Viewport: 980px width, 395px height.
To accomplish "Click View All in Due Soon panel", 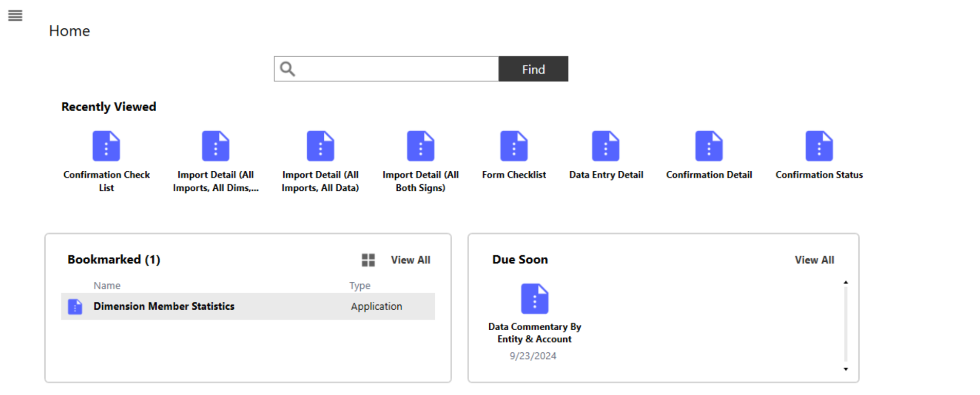I will pos(814,260).
